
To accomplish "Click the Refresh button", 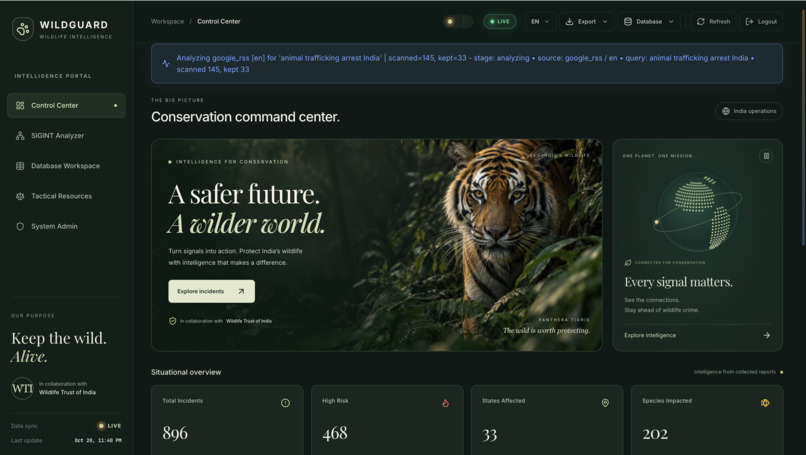I will point(713,22).
